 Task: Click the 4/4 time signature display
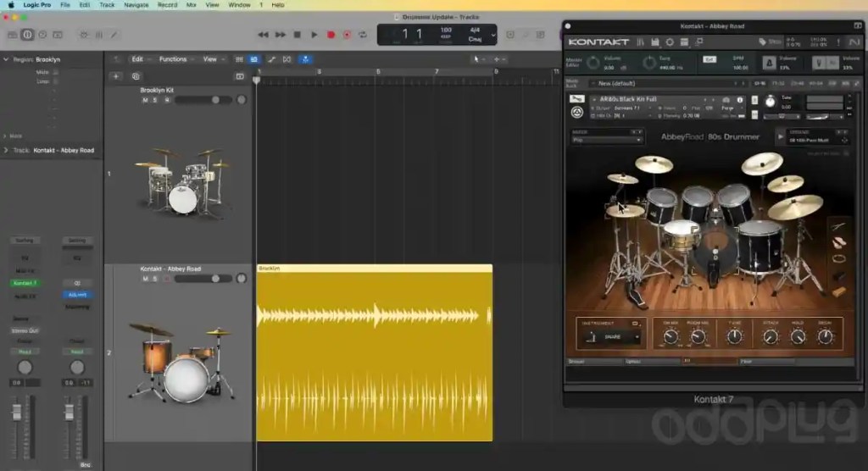click(x=475, y=30)
